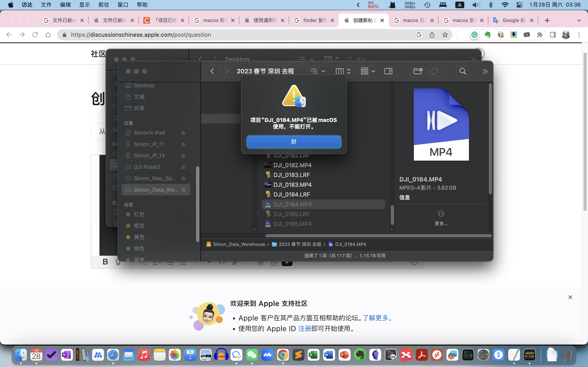The width and height of the screenshot is (588, 367).
Task: Click the 更多 actions icon in preview
Action: click(441, 214)
